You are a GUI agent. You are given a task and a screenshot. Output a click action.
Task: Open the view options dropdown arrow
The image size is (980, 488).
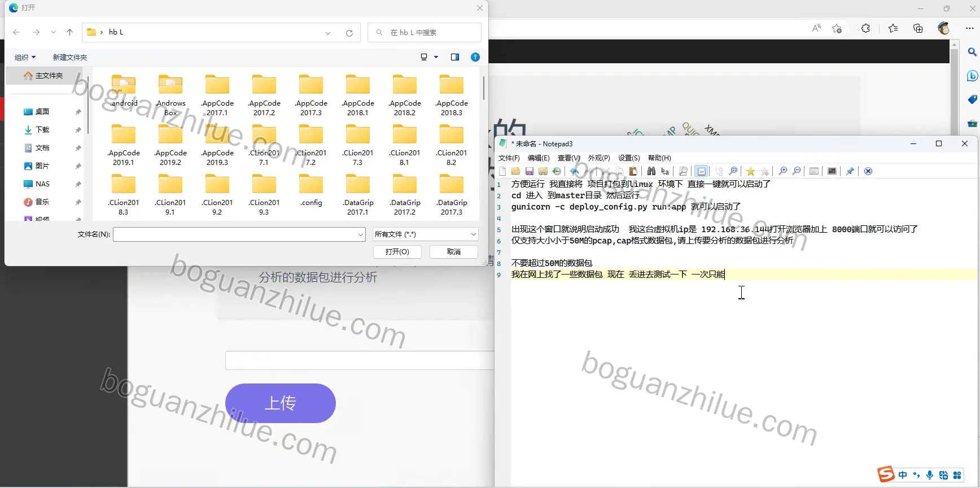pyautogui.click(x=436, y=57)
